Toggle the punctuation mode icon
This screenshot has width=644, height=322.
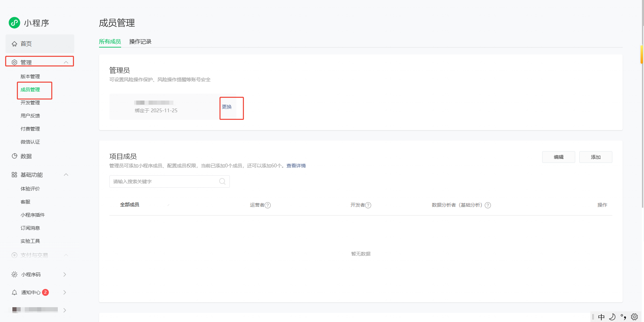point(624,317)
